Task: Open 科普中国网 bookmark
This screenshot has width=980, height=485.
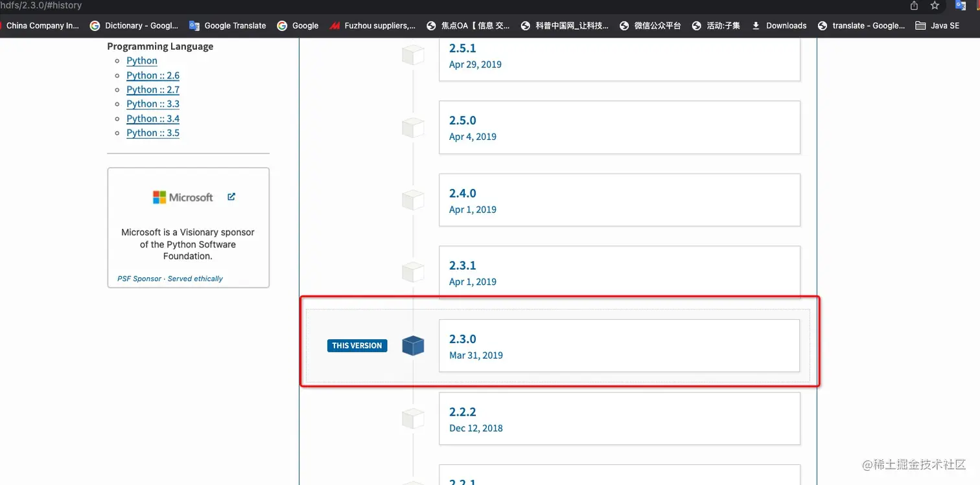Action: [565, 26]
